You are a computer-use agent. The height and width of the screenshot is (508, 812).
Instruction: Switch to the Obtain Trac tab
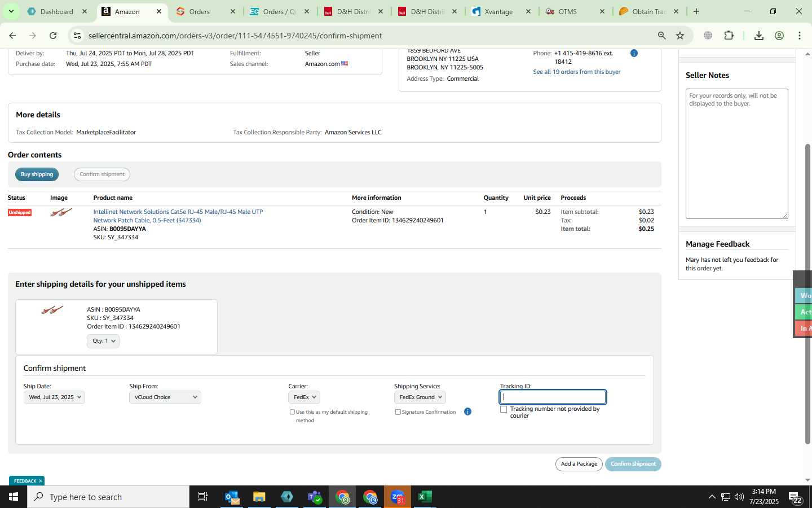point(648,11)
